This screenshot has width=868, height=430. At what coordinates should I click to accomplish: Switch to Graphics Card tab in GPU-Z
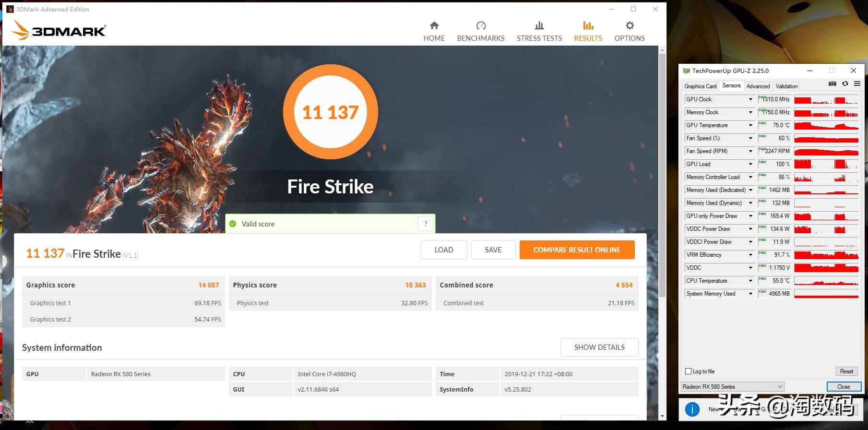tap(700, 86)
